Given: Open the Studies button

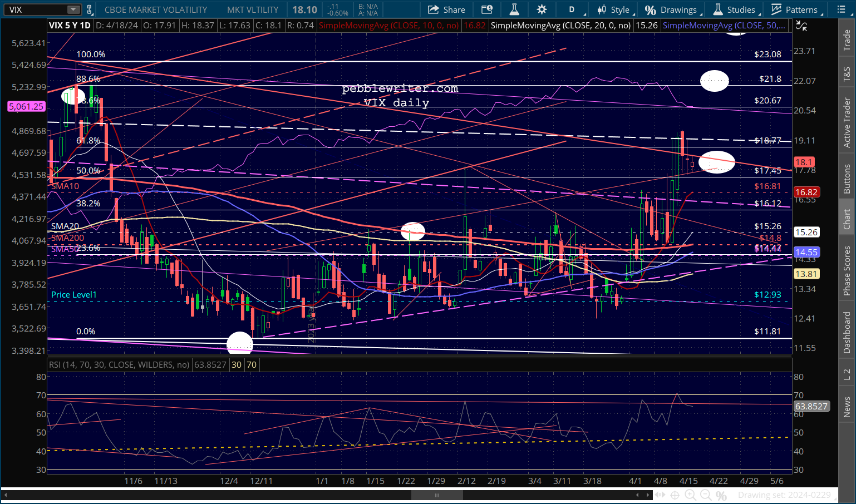Looking at the screenshot, I should (735, 9).
